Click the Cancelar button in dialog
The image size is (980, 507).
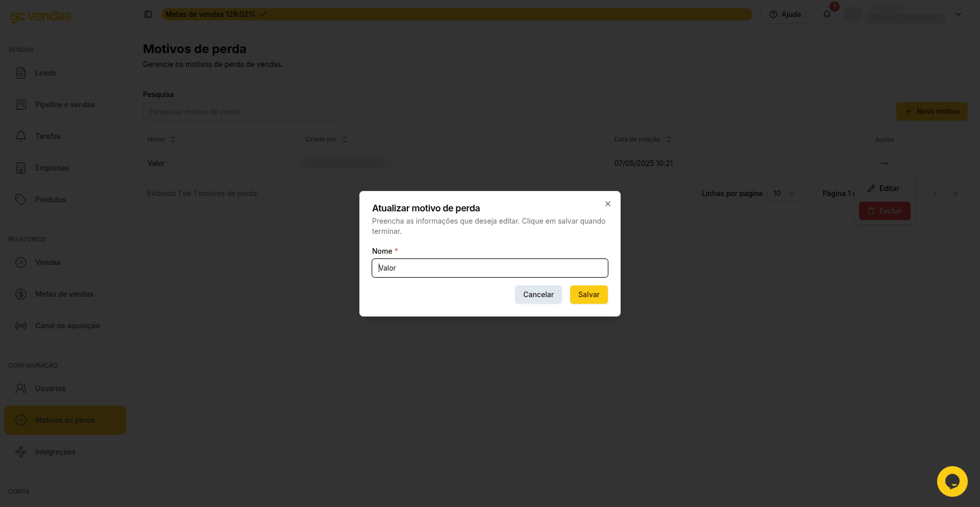click(x=538, y=295)
